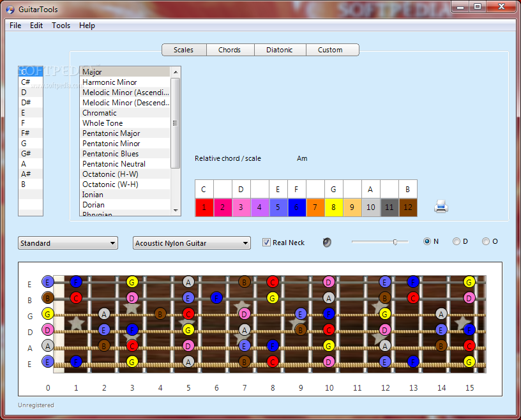This screenshot has height=420, width=521.
Task: Click the open G string note marker
Action: pos(47,313)
